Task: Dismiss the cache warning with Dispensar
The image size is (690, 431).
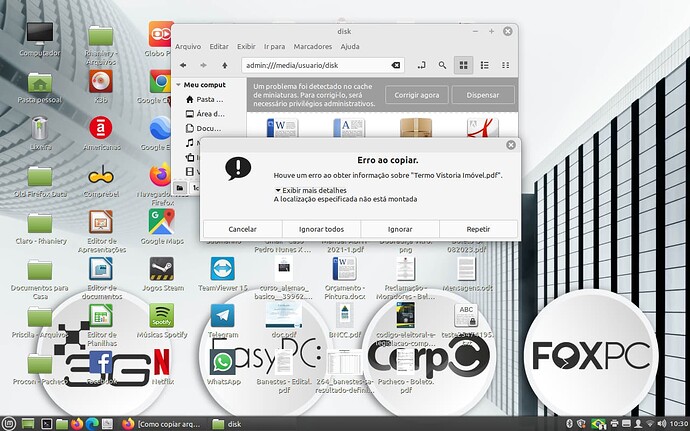Action: pos(483,95)
